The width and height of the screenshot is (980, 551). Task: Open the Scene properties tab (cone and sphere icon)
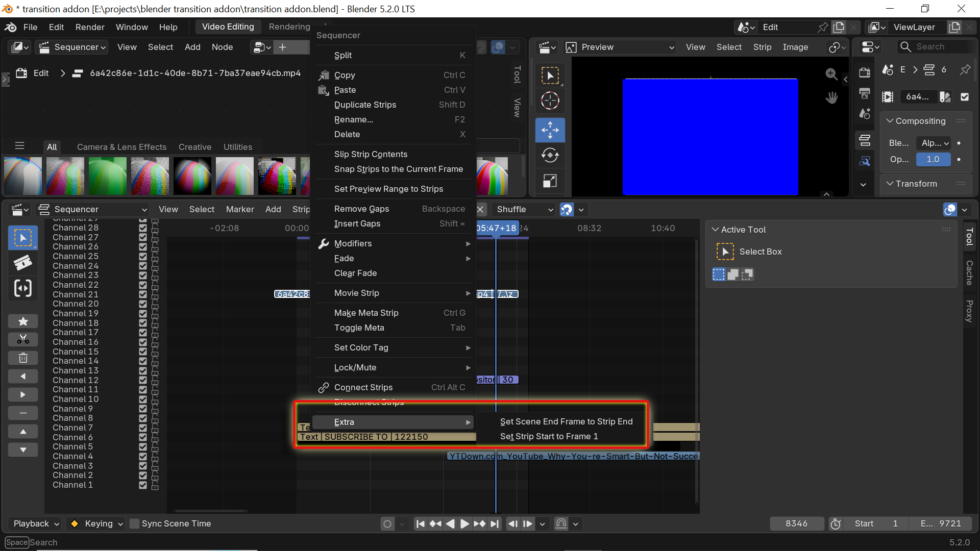tap(865, 114)
